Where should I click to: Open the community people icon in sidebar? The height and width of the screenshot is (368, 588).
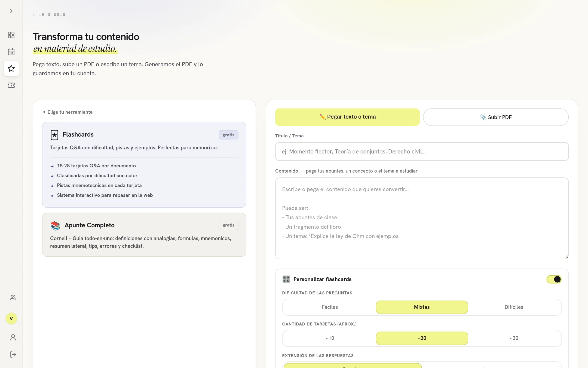13,298
